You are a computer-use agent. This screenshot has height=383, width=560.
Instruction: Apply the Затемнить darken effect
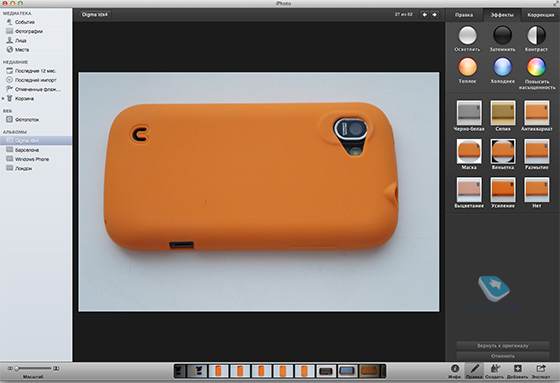point(502,35)
